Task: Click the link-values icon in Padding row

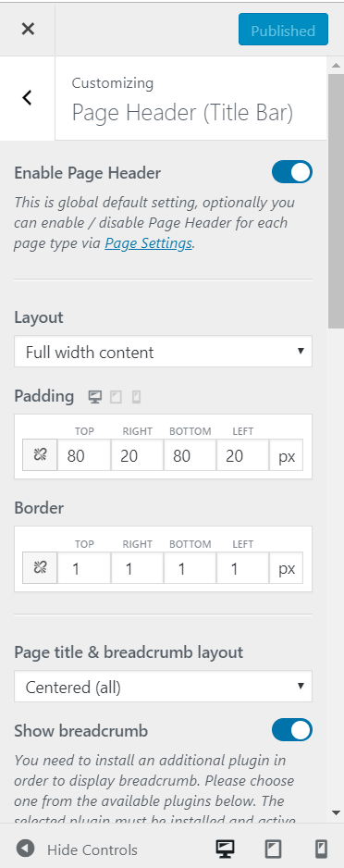Action: click(x=40, y=455)
